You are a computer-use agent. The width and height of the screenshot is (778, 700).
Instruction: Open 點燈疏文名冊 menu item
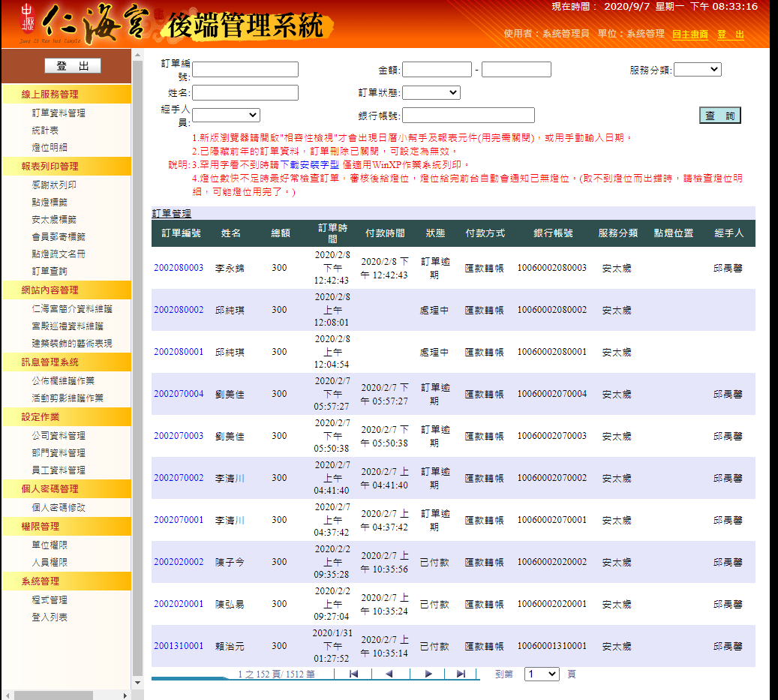59,254
